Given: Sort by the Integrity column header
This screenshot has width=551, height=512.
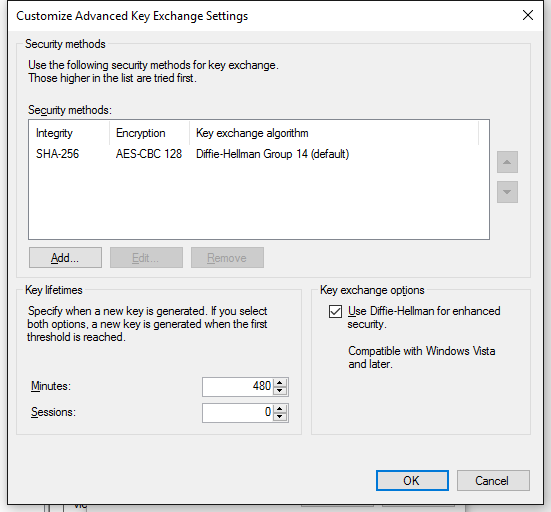Looking at the screenshot, I should [69, 133].
